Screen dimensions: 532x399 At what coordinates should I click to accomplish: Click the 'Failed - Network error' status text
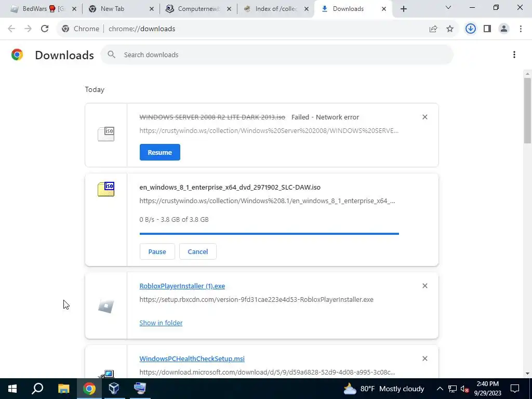pos(325,117)
